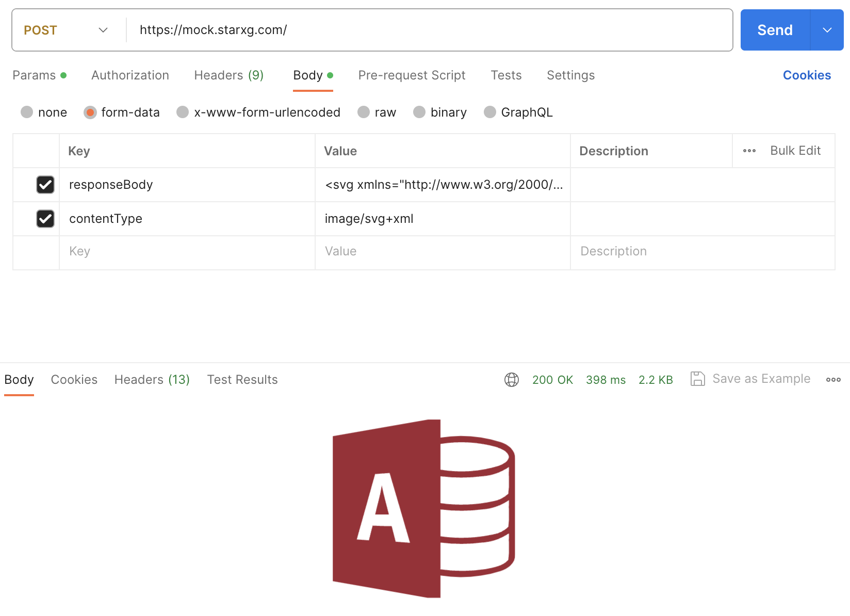This screenshot has height=616, width=850.
Task: Click the svg xmlns value cell
Action: coord(443,185)
